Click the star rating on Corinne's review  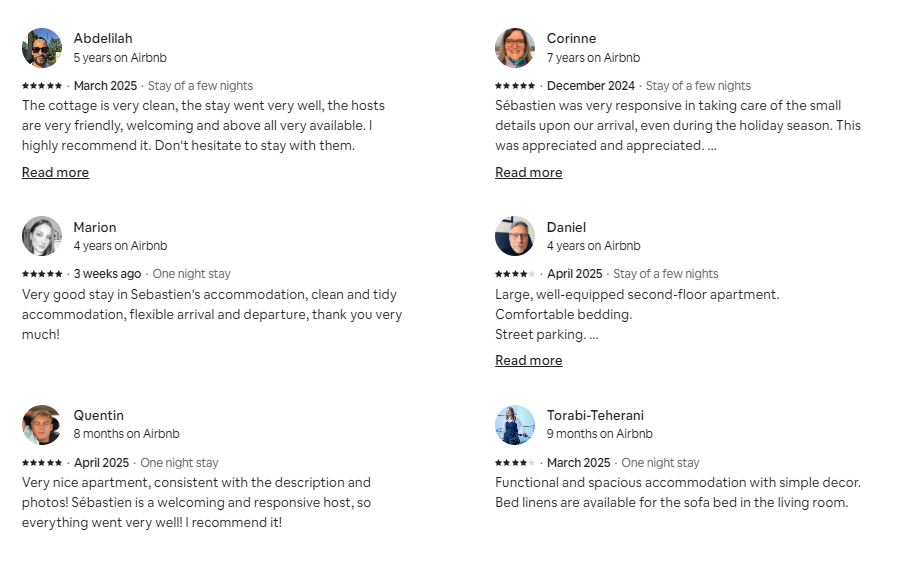point(515,86)
